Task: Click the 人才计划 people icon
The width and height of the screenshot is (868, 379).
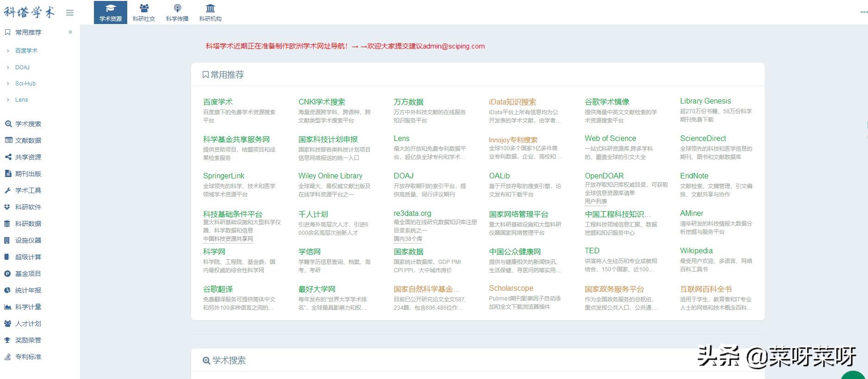Action: point(8,324)
